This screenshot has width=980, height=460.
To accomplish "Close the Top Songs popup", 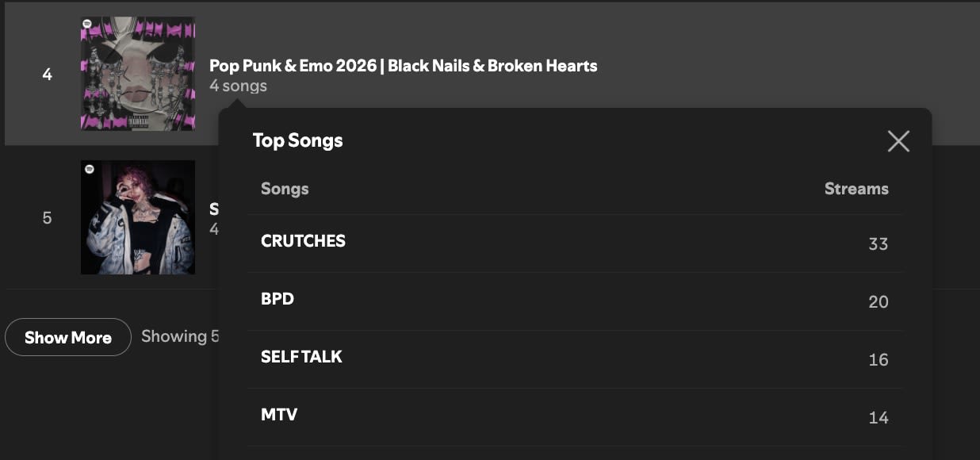I will tap(898, 141).
